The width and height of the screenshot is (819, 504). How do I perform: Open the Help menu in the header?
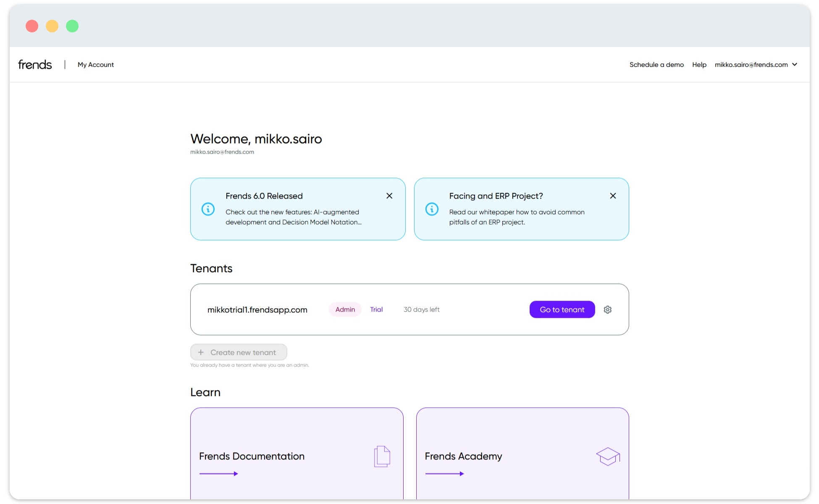[x=699, y=64]
